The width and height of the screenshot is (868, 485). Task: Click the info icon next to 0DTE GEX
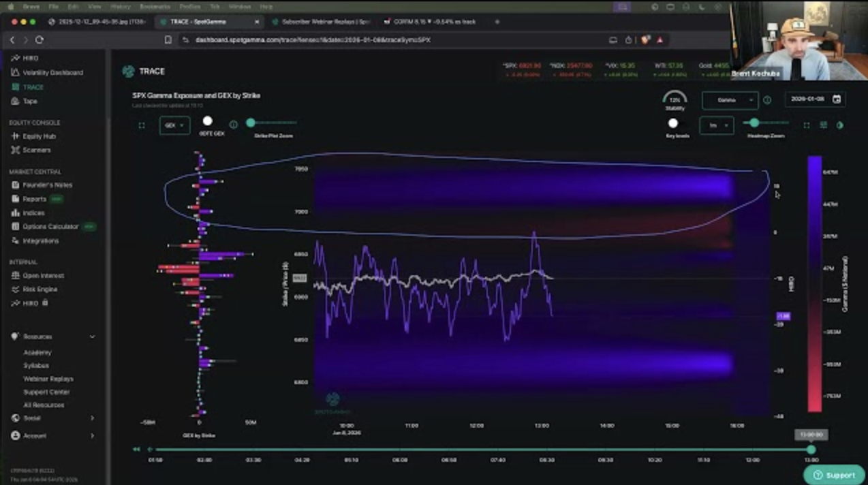pos(233,125)
